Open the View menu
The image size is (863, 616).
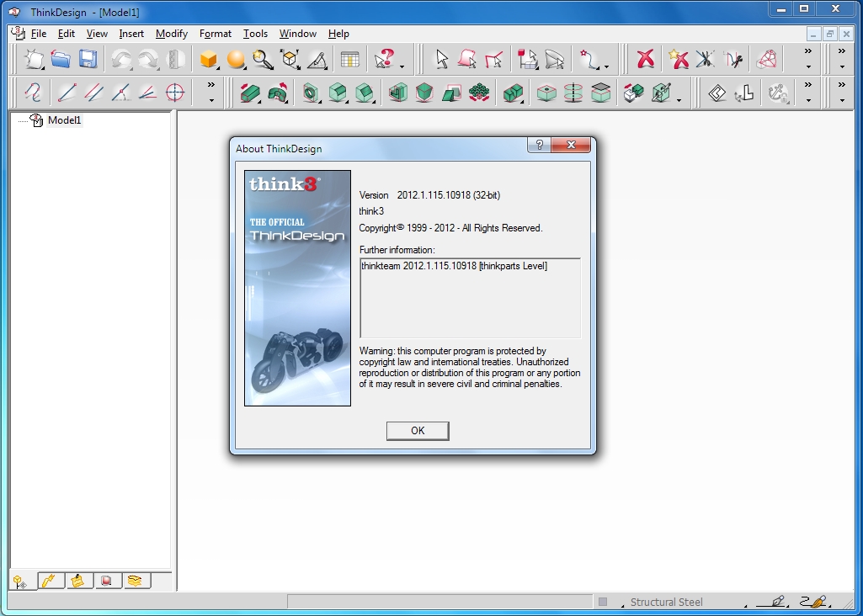[x=97, y=34]
